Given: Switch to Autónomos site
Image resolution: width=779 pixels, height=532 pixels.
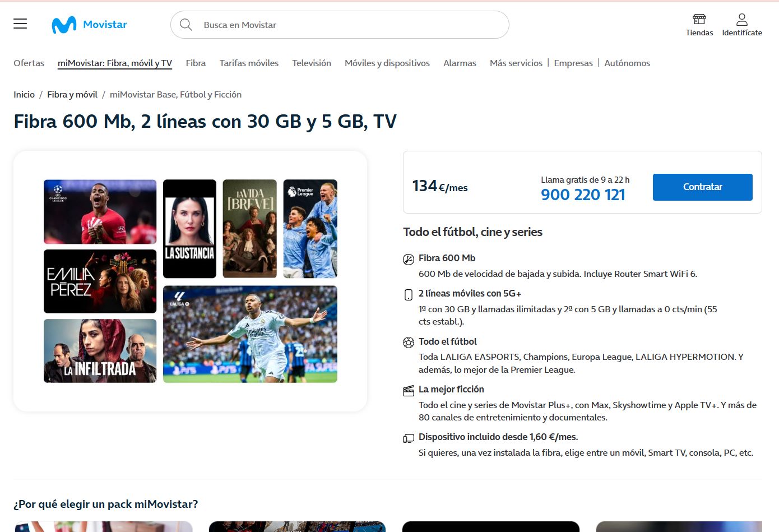Looking at the screenshot, I should click(627, 63).
